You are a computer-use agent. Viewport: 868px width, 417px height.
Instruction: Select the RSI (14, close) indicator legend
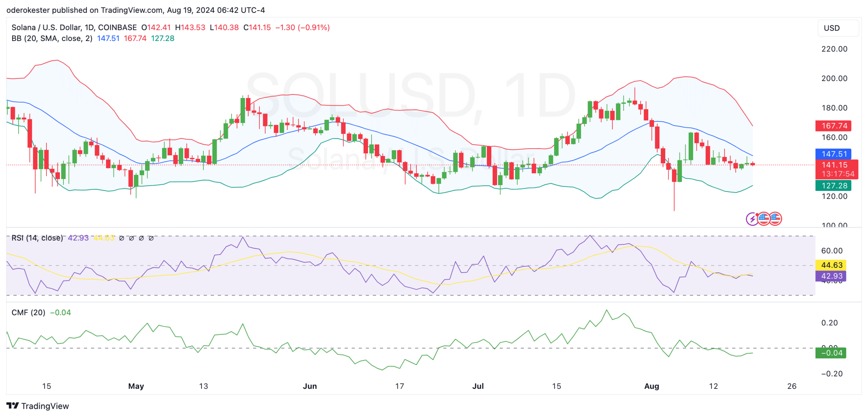(x=37, y=238)
